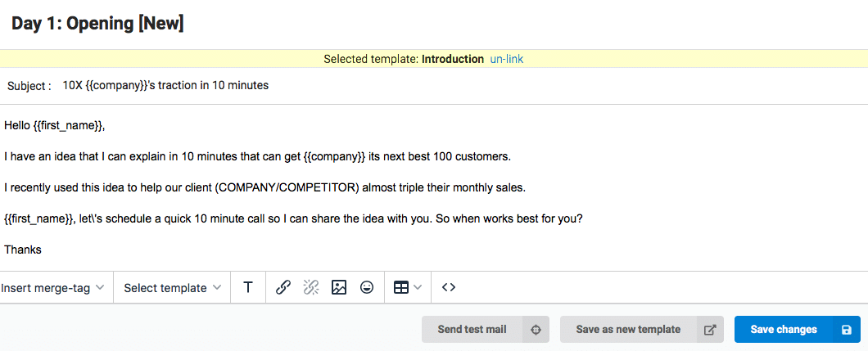The width and height of the screenshot is (868, 351).
Task: Click floppy disk icon on Save changes
Action: 847,330
